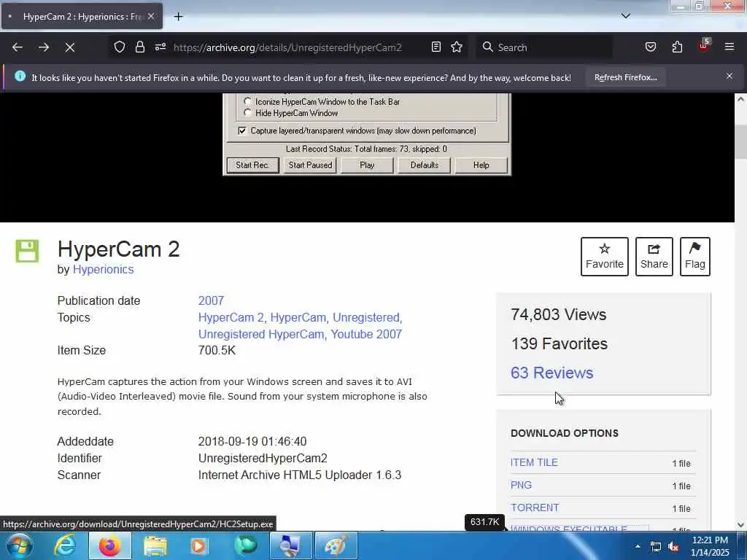This screenshot has width=747, height=560.
Task: Toggle reader view icon in address bar
Action: point(436,47)
